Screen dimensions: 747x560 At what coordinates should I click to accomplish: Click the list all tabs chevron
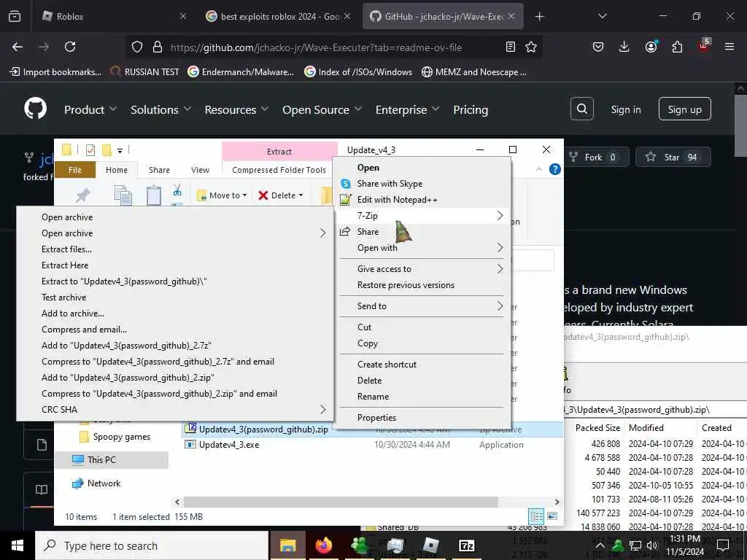(x=602, y=16)
